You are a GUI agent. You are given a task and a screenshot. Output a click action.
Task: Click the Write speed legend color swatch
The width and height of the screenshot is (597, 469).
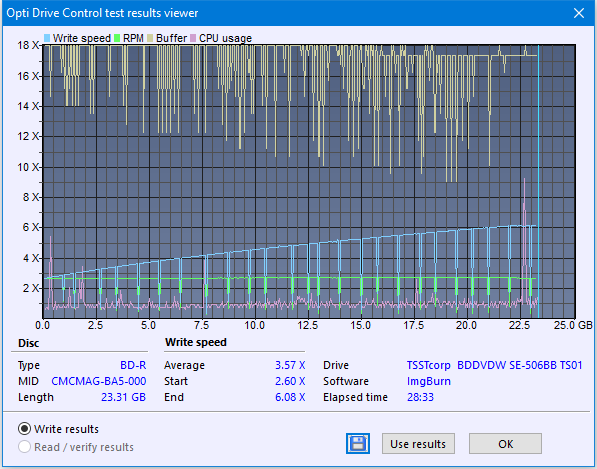(x=47, y=38)
